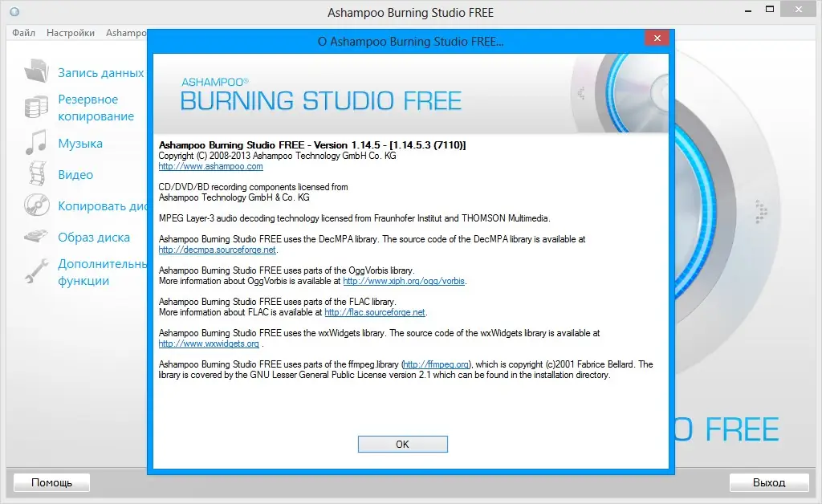Open the decmpa.sourceforge.net link
The width and height of the screenshot is (822, 504).
pyautogui.click(x=217, y=250)
